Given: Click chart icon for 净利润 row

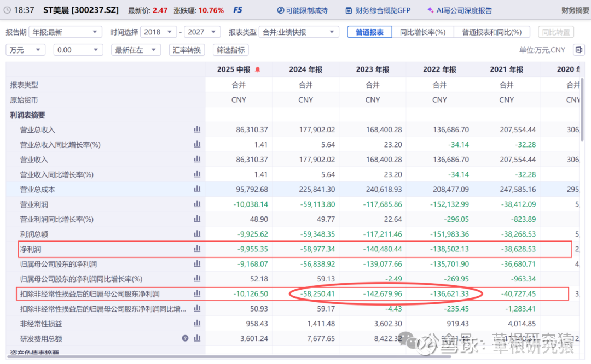Looking at the screenshot, I should (x=197, y=249).
